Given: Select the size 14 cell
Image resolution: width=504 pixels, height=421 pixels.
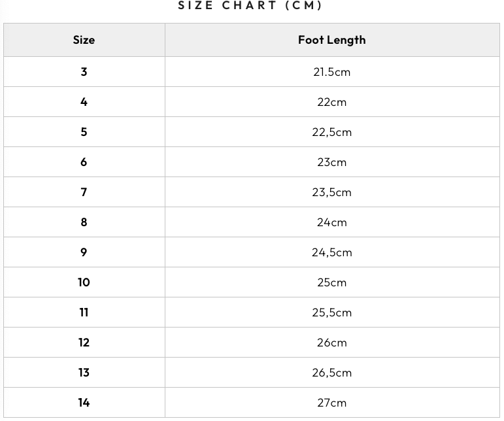Looking at the screenshot, I should pos(84,402).
